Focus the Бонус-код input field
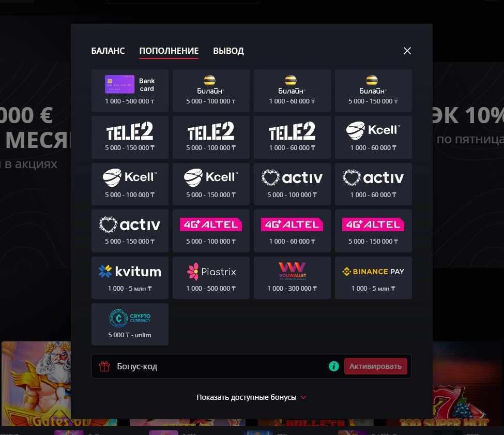 click(219, 366)
